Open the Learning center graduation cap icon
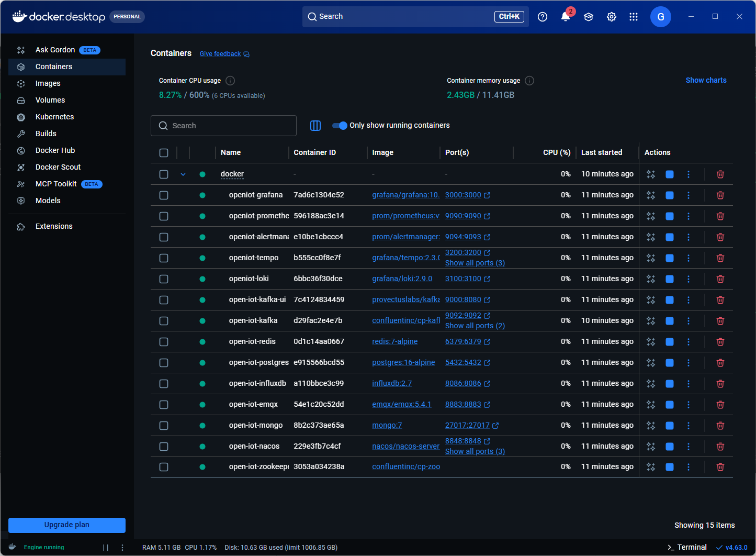756x556 pixels. click(589, 17)
